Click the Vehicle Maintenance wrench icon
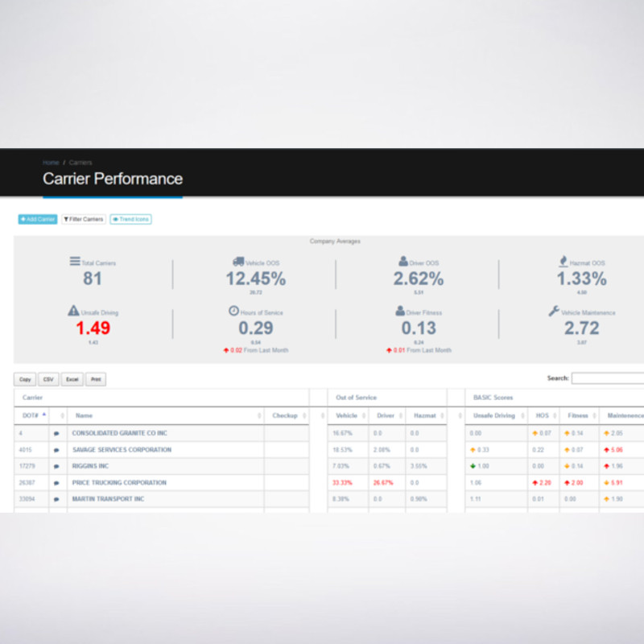 [x=554, y=311]
